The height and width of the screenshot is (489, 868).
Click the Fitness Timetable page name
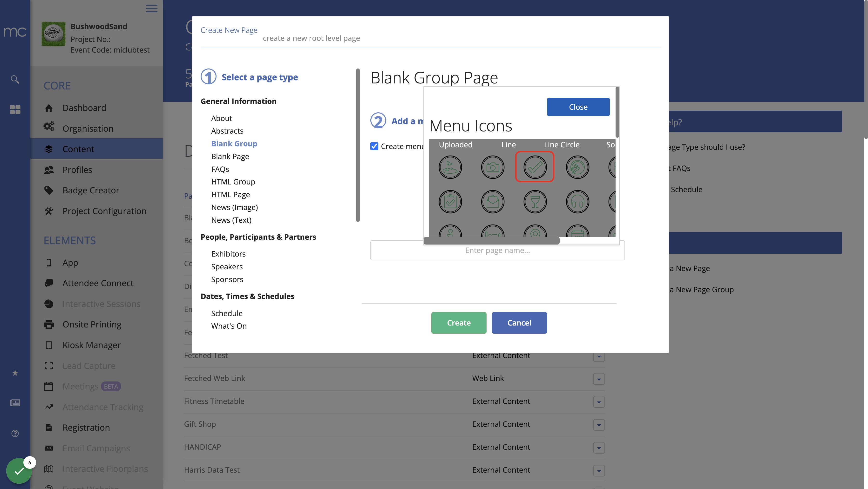[x=214, y=401]
